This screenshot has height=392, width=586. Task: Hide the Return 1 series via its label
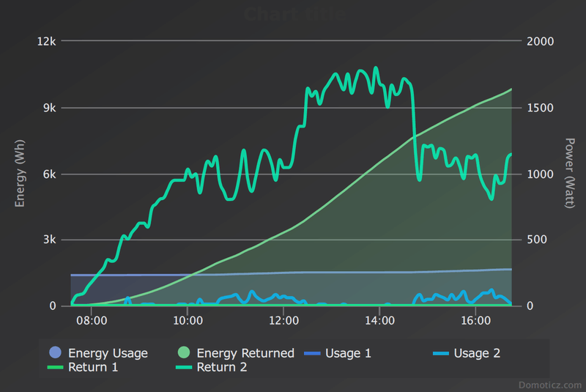tap(93, 367)
